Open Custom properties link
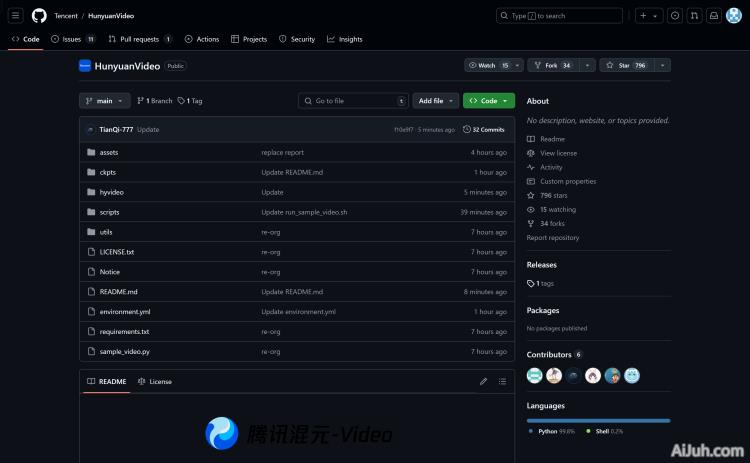Viewport: 750px width, 463px height. (x=562, y=182)
